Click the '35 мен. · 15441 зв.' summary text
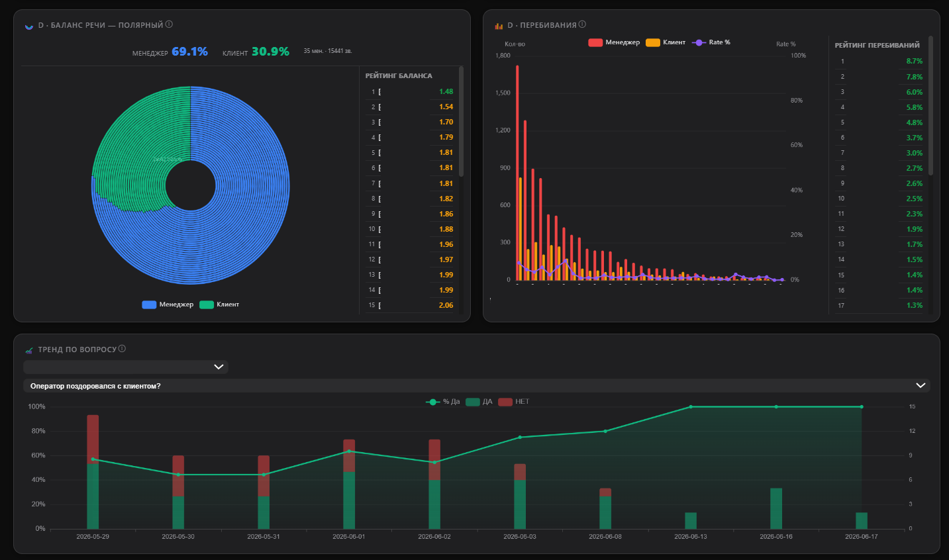 coord(328,51)
